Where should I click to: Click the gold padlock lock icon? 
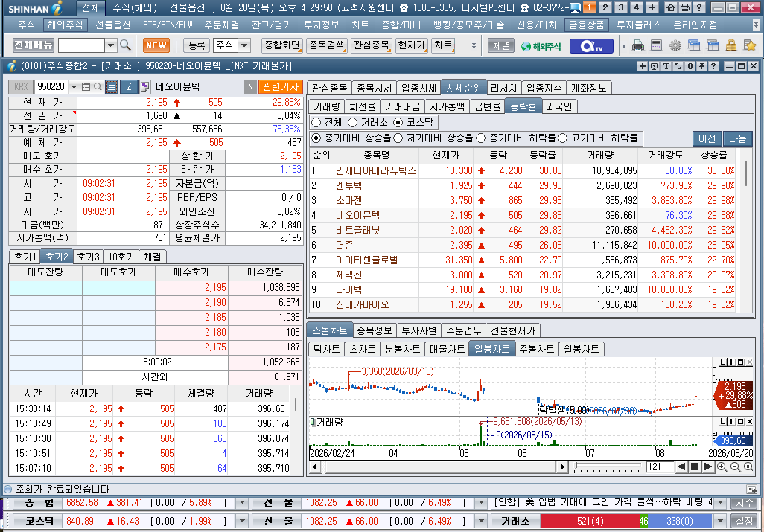(731, 45)
